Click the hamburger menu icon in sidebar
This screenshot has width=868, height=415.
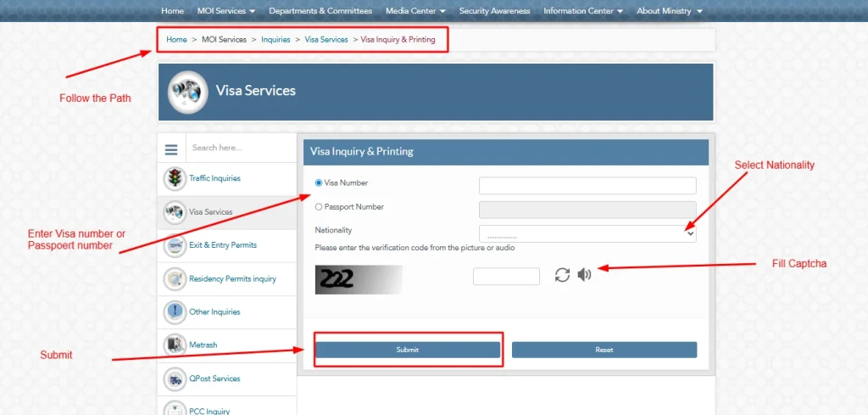click(171, 149)
